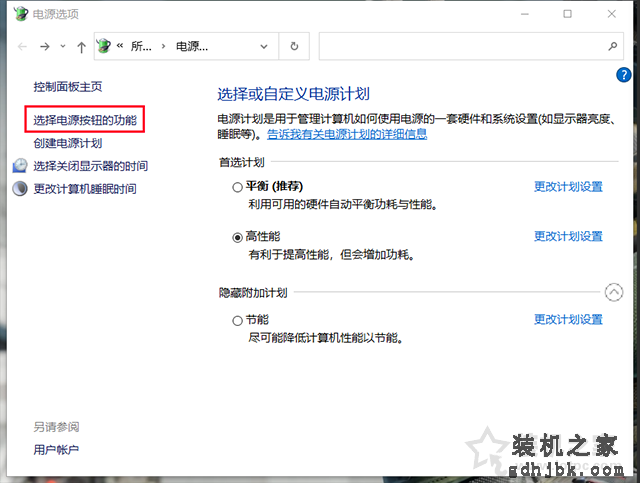Click the 电源选项 title bar icon
The height and width of the screenshot is (483, 640).
pos(20,13)
